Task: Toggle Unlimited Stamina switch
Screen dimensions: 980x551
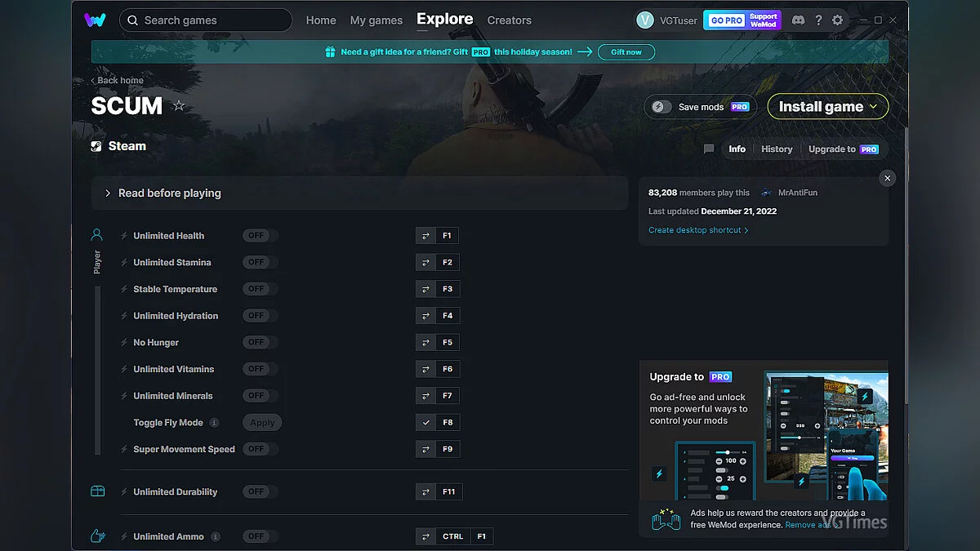Action: pyautogui.click(x=260, y=263)
